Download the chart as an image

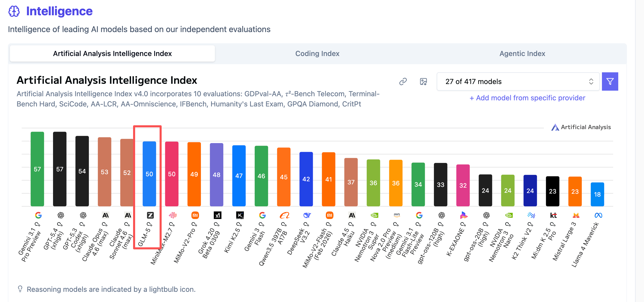[x=423, y=81]
